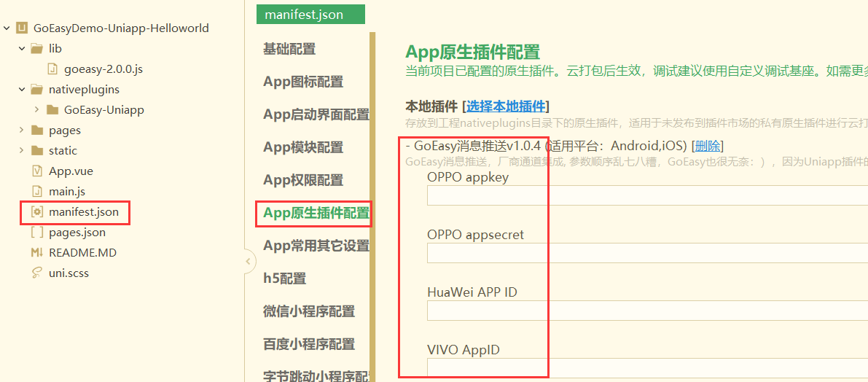Viewport: 868px width, 382px height.
Task: Focus the OPPO appsecret input field
Action: tap(647, 252)
